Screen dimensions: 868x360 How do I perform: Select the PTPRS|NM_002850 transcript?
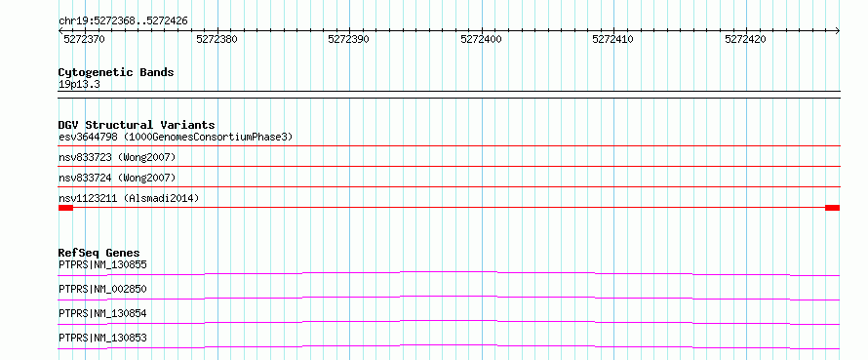coord(102,289)
